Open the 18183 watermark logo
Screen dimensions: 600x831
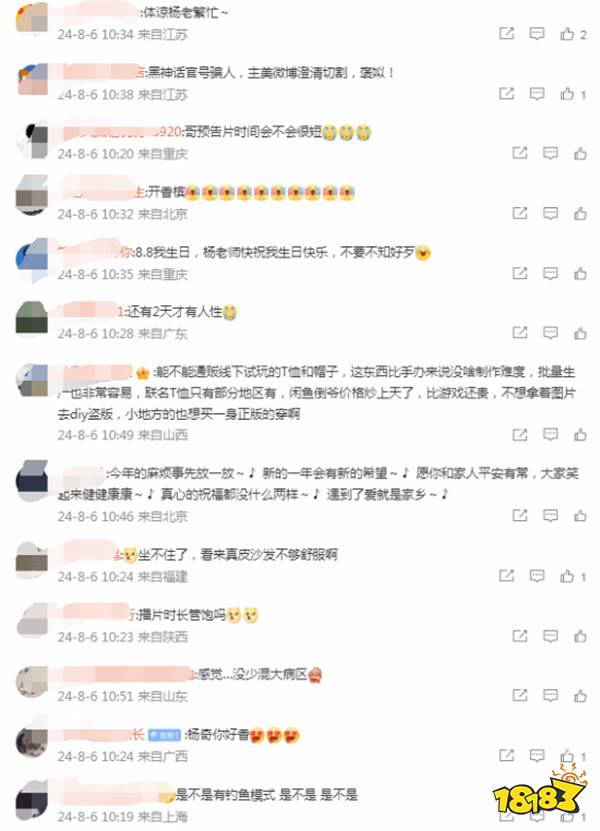click(x=540, y=791)
